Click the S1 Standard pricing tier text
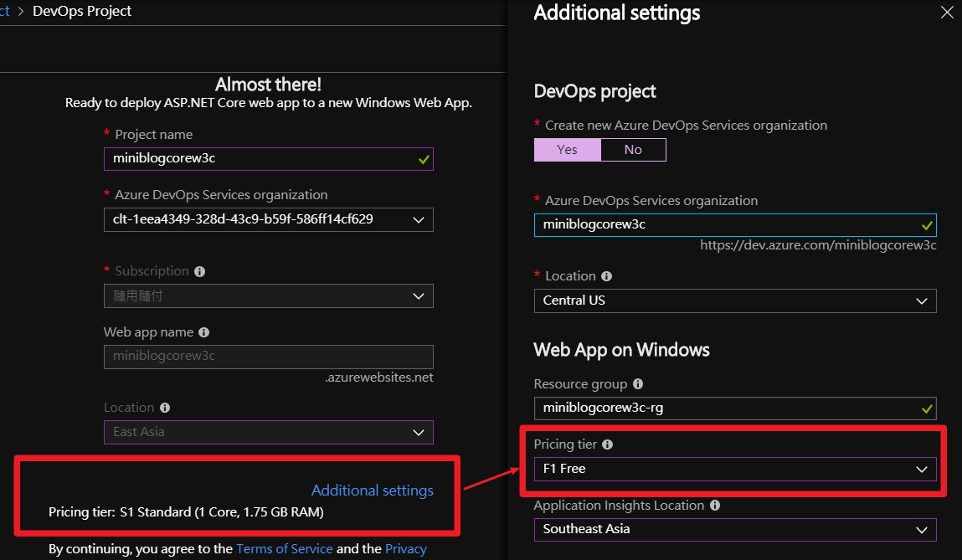The height and width of the screenshot is (560, 962). (x=222, y=512)
